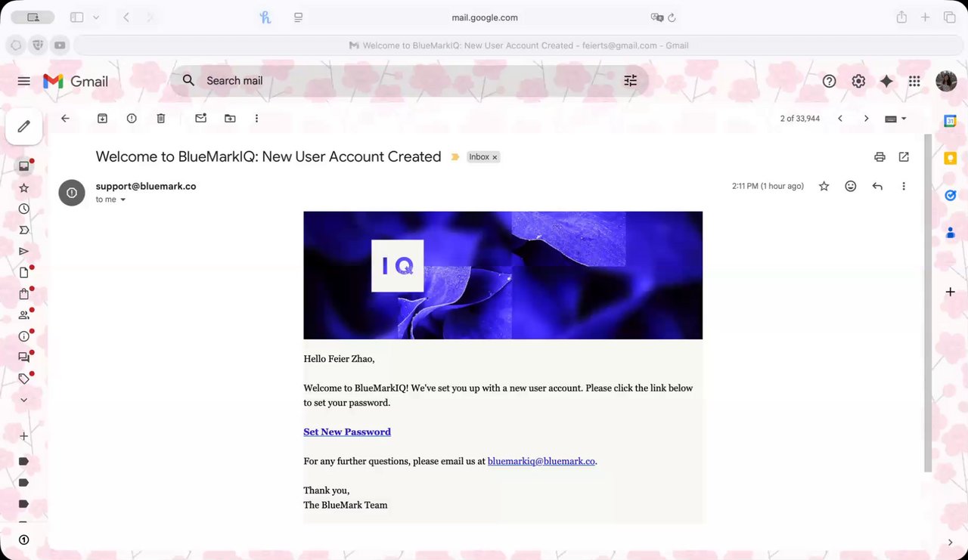Go to the older email arrow

click(x=867, y=119)
